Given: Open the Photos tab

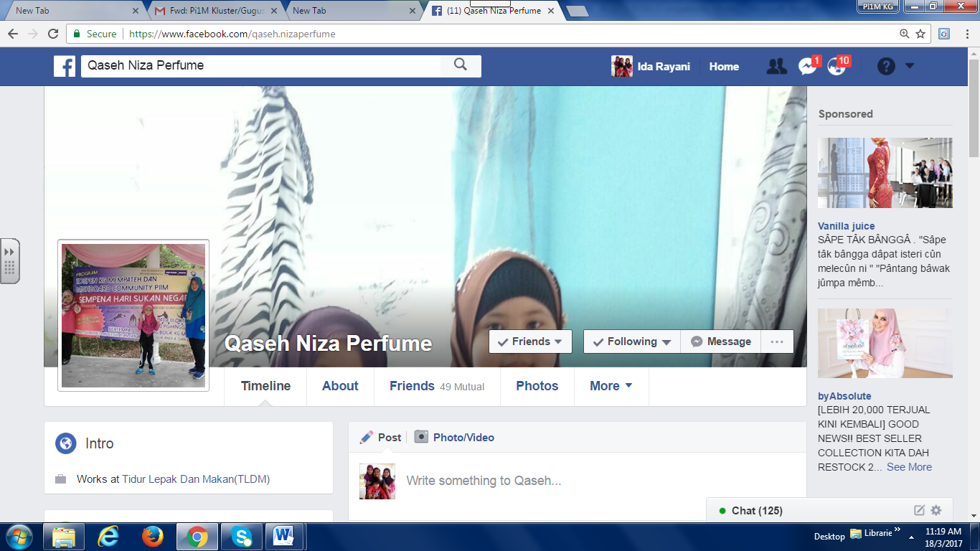Looking at the screenshot, I should [537, 386].
